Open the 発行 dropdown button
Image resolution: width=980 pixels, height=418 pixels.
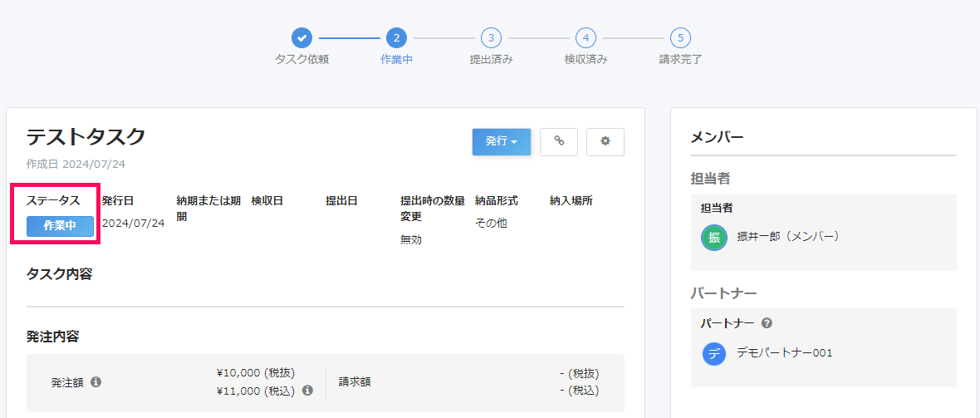pyautogui.click(x=501, y=142)
